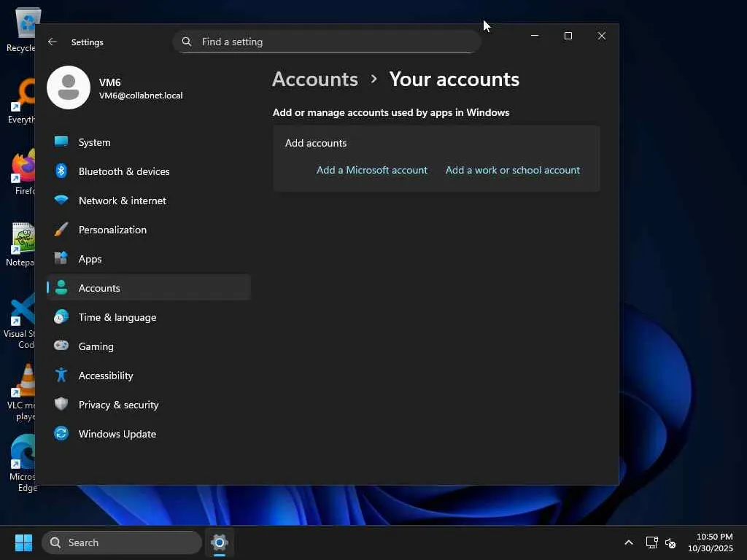Image resolution: width=747 pixels, height=560 pixels.
Task: Open Time & language settings
Action: click(149, 317)
